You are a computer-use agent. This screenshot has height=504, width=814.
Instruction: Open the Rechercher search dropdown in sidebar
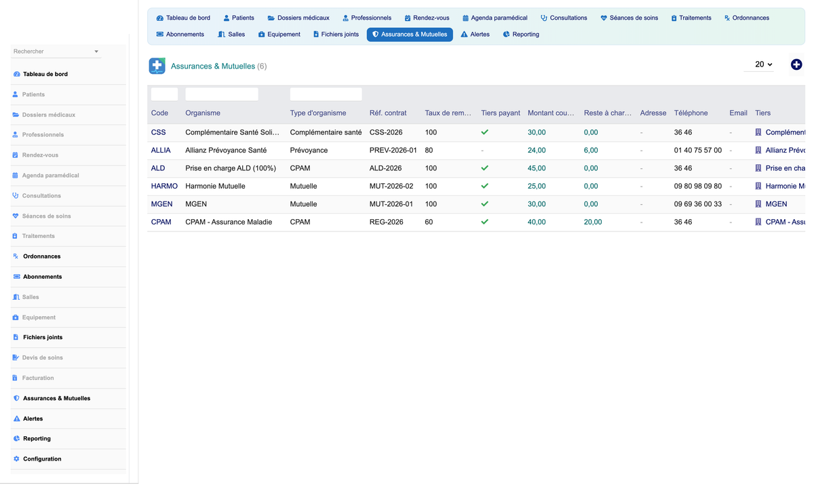pyautogui.click(x=56, y=52)
